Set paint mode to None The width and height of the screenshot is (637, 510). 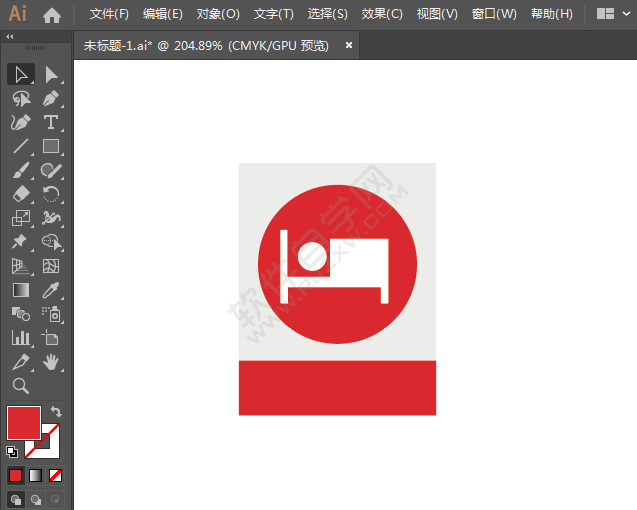(x=56, y=475)
